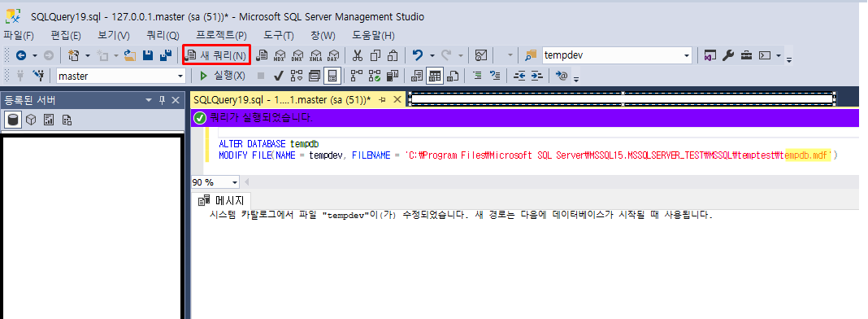Toggle auto-hide pin on 등록된 서버 panel
Image resolution: width=868 pixels, height=319 pixels.
pos(163,100)
